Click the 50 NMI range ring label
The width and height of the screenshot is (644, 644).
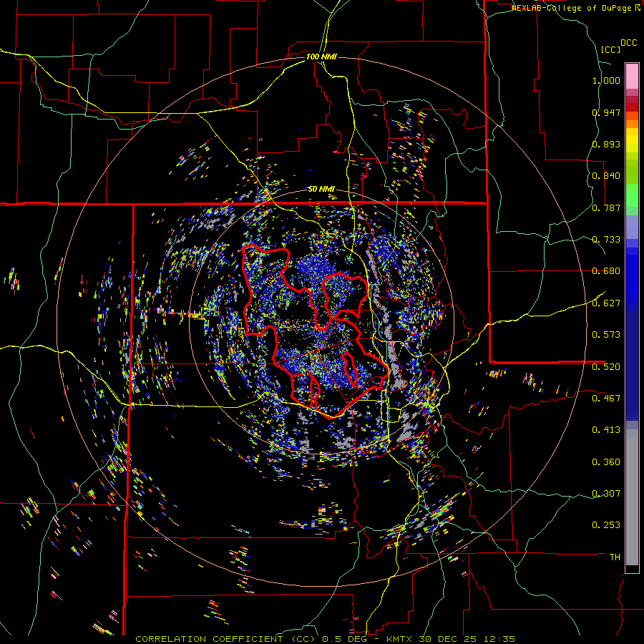(321, 189)
